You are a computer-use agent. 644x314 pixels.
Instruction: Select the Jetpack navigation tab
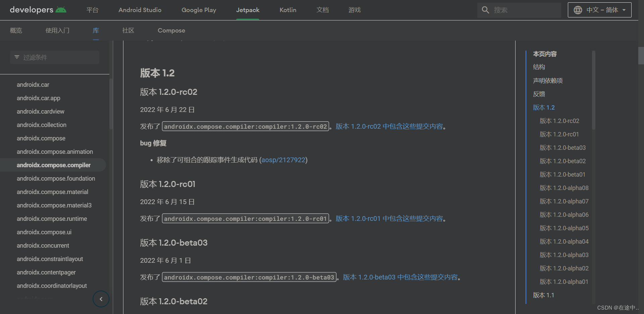[248, 10]
